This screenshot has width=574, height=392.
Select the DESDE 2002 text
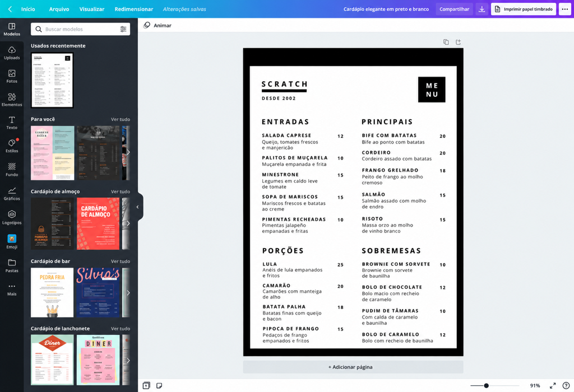click(x=279, y=99)
